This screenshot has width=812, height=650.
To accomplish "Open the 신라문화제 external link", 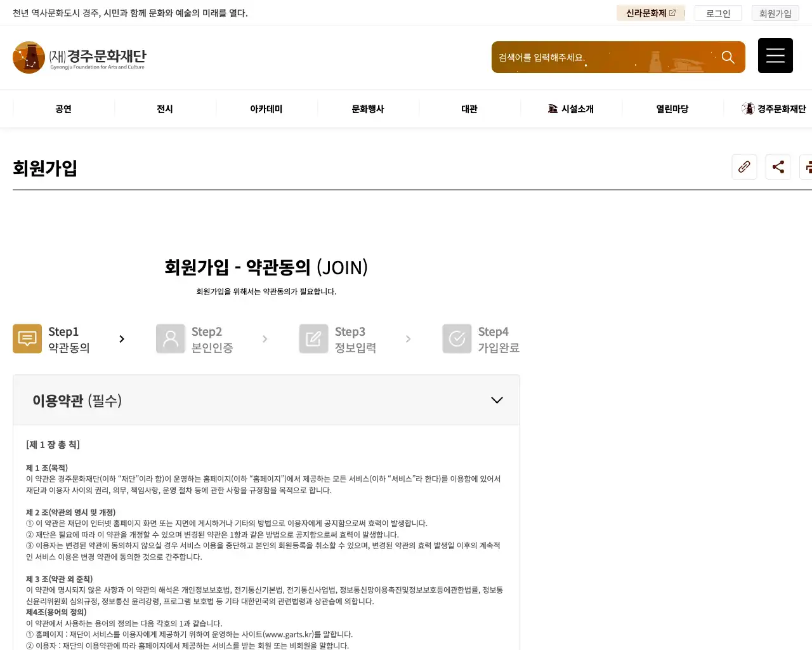I will pos(650,13).
